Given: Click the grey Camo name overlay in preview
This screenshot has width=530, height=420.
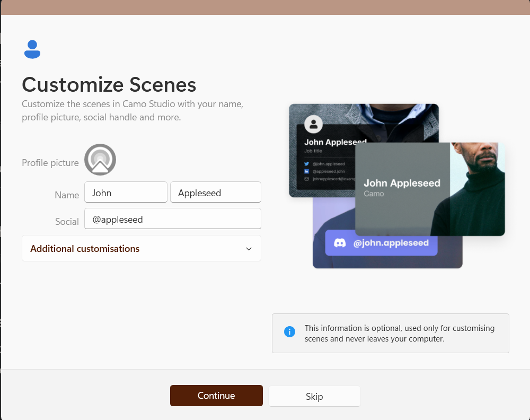Looking at the screenshot, I should pyautogui.click(x=402, y=188).
